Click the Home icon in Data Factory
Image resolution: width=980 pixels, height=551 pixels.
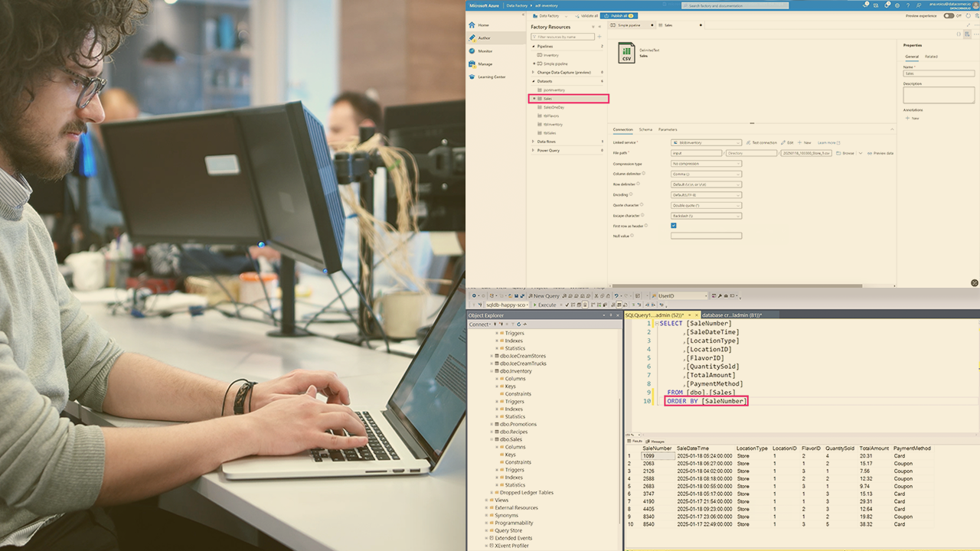[472, 25]
